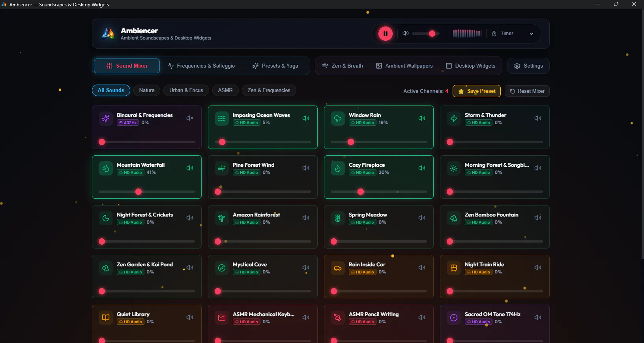Click the Ambiencer logo icon
644x343 pixels.
coord(108,34)
